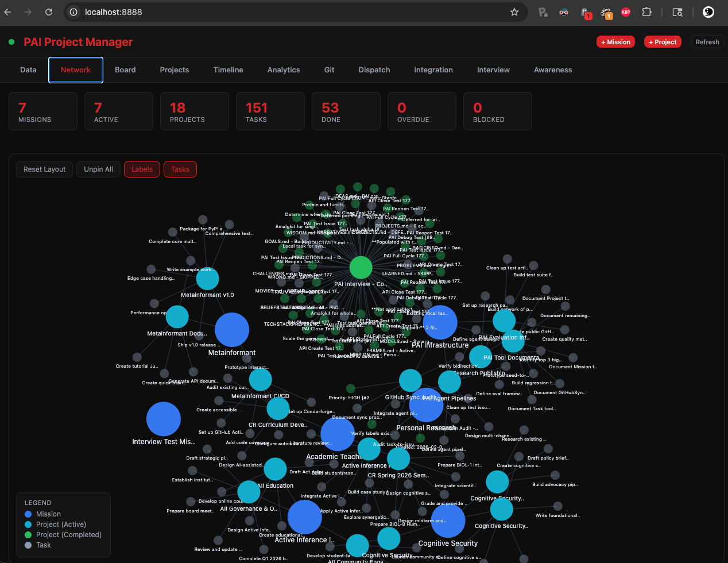Select the Academic Teaching mission node
The width and height of the screenshot is (728, 563).
[x=338, y=434]
